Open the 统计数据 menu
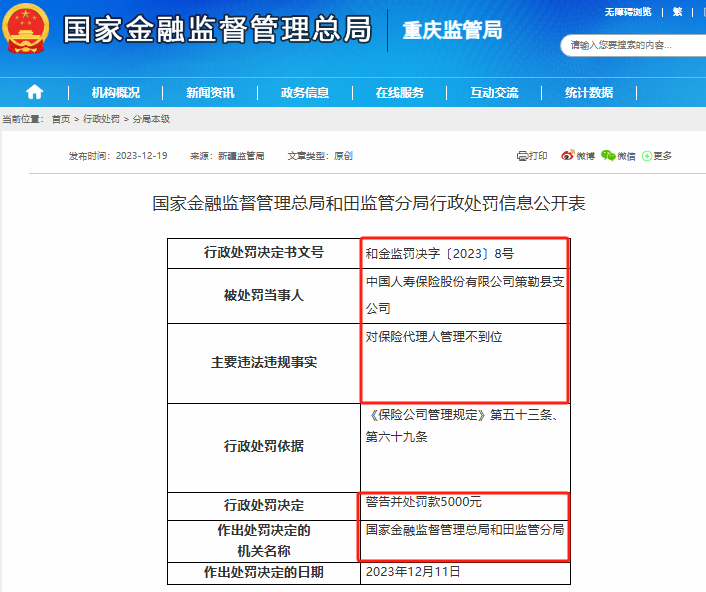This screenshot has width=706, height=592. [589, 93]
